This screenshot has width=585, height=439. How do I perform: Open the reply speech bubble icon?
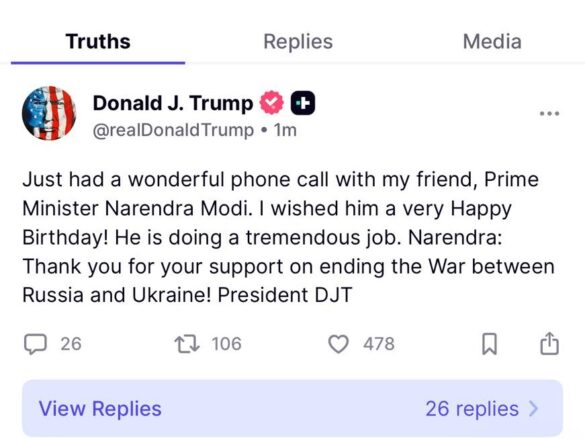click(35, 344)
